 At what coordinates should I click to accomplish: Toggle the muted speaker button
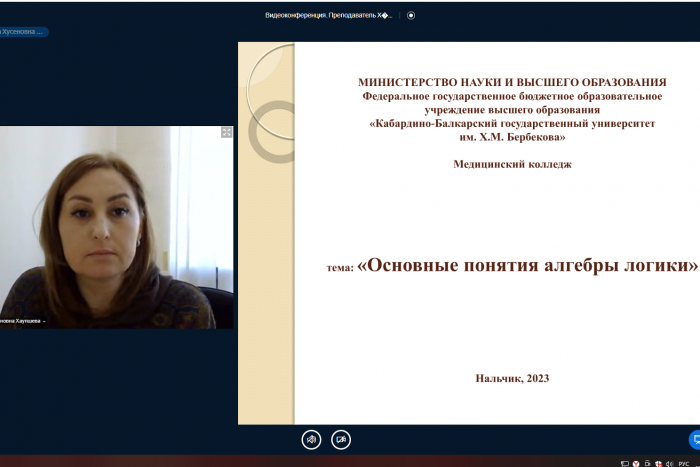(x=311, y=440)
